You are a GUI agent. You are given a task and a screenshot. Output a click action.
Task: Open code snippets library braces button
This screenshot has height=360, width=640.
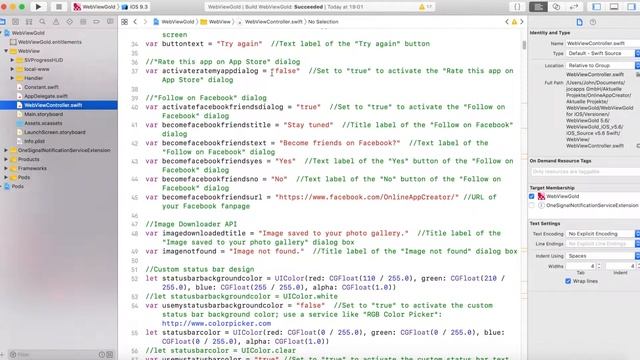pyautogui.click(x=517, y=7)
